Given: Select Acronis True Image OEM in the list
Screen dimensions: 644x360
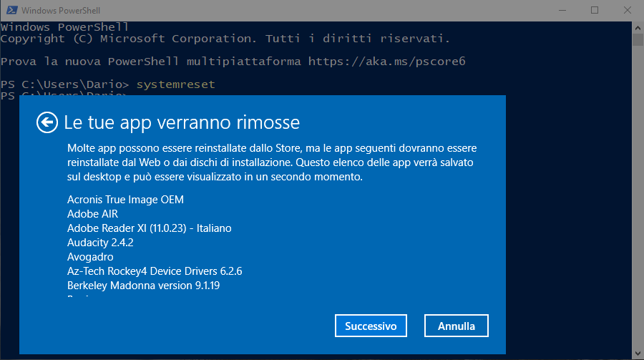Looking at the screenshot, I should tap(125, 200).
